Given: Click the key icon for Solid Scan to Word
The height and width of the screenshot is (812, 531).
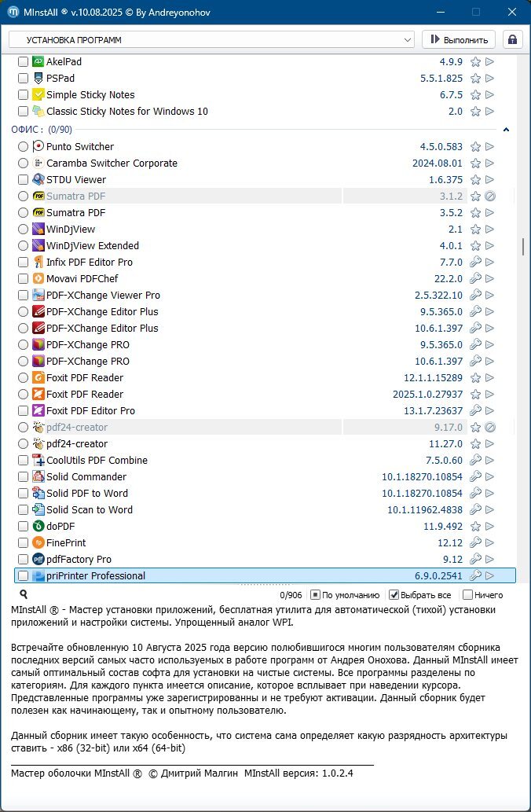Looking at the screenshot, I should [475, 509].
